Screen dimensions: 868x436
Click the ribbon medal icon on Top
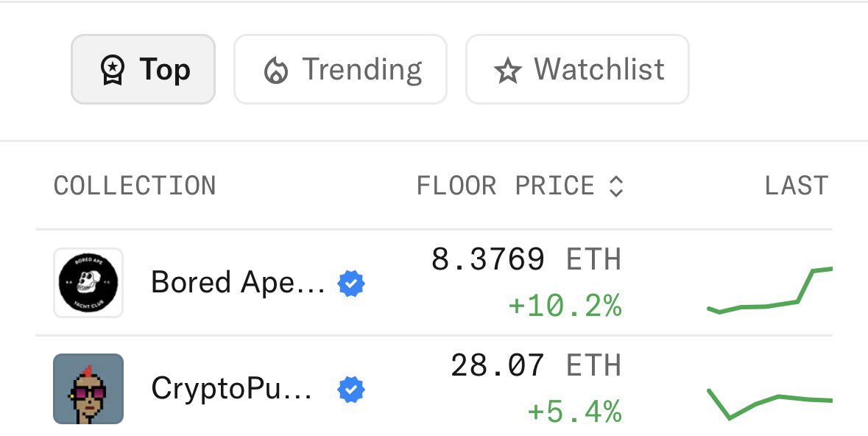coord(112,71)
